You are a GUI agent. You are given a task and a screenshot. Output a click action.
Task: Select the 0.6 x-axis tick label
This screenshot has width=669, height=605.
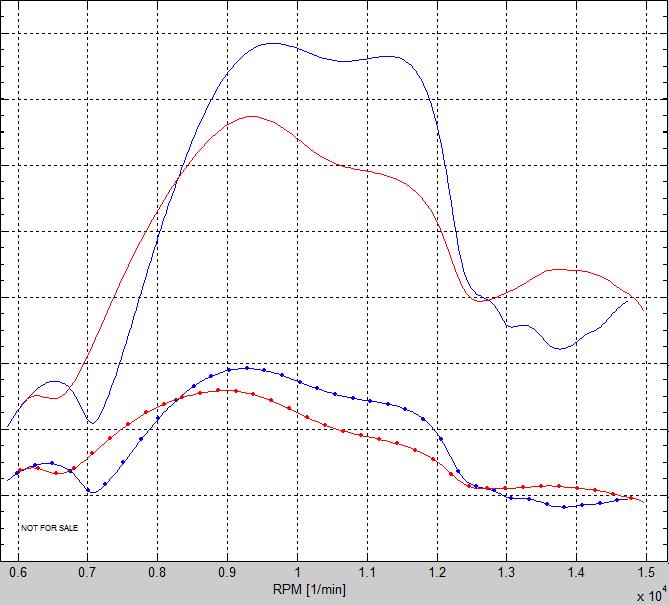(x=17, y=573)
